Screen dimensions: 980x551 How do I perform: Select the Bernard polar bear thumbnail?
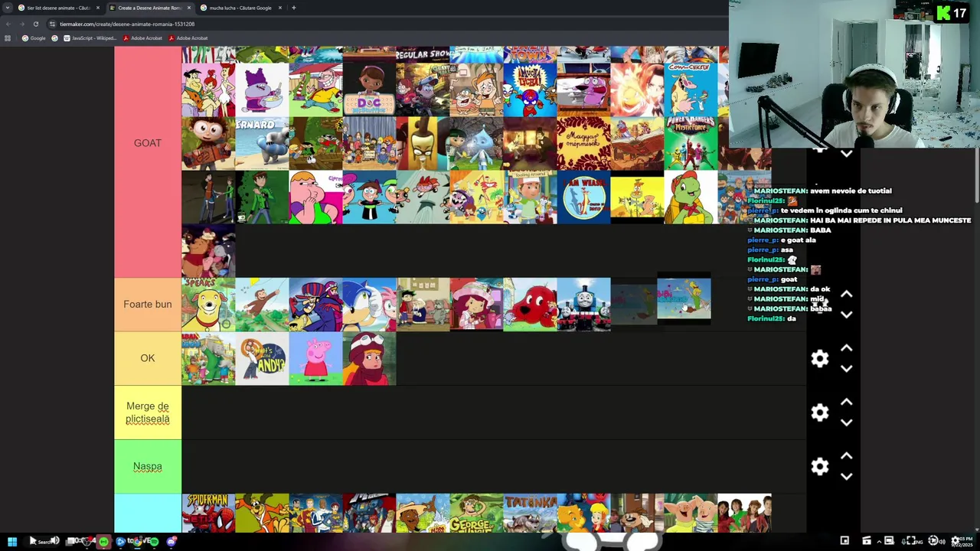pos(262,143)
